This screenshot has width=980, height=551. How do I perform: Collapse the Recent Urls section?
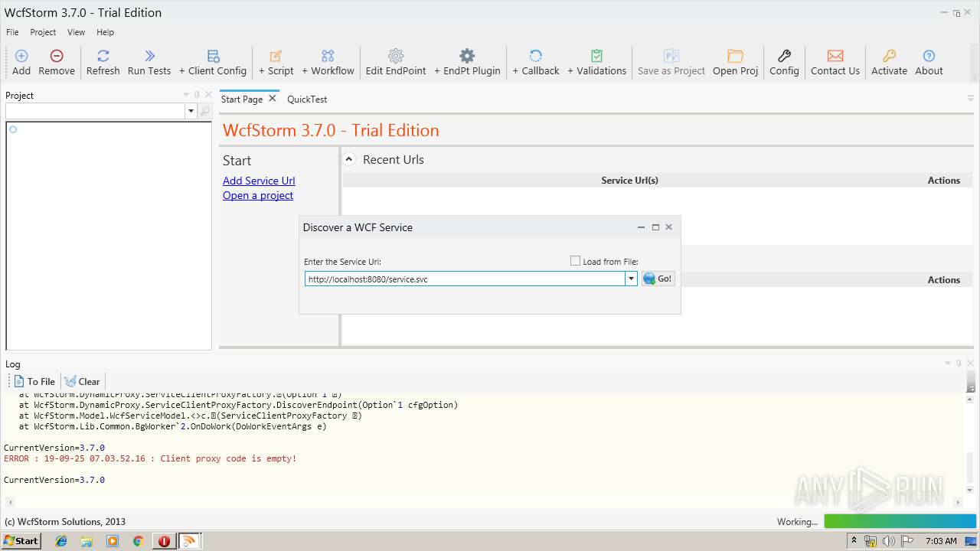[349, 160]
